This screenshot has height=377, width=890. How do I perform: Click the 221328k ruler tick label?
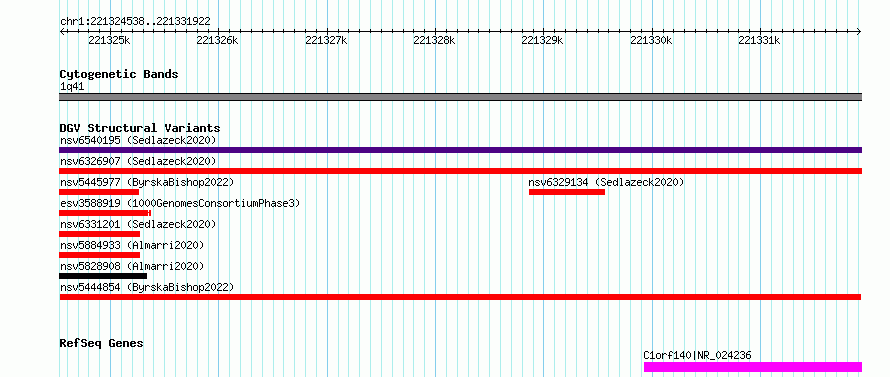click(434, 40)
